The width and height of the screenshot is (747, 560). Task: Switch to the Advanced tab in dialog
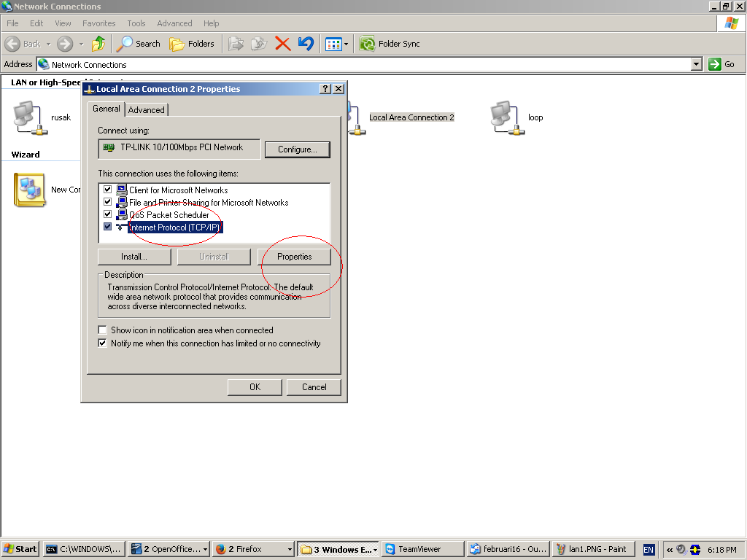tap(146, 110)
